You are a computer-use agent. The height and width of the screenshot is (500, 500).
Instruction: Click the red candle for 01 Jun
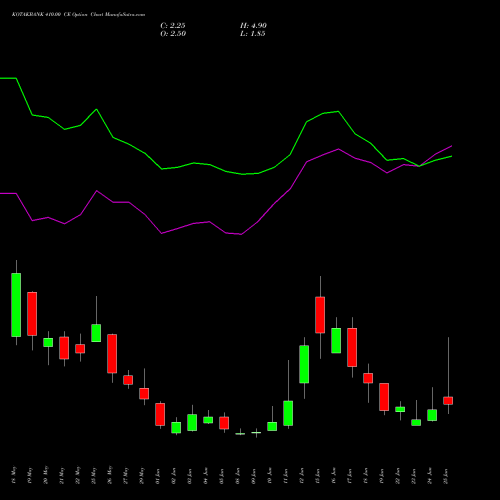pyautogui.click(x=160, y=414)
